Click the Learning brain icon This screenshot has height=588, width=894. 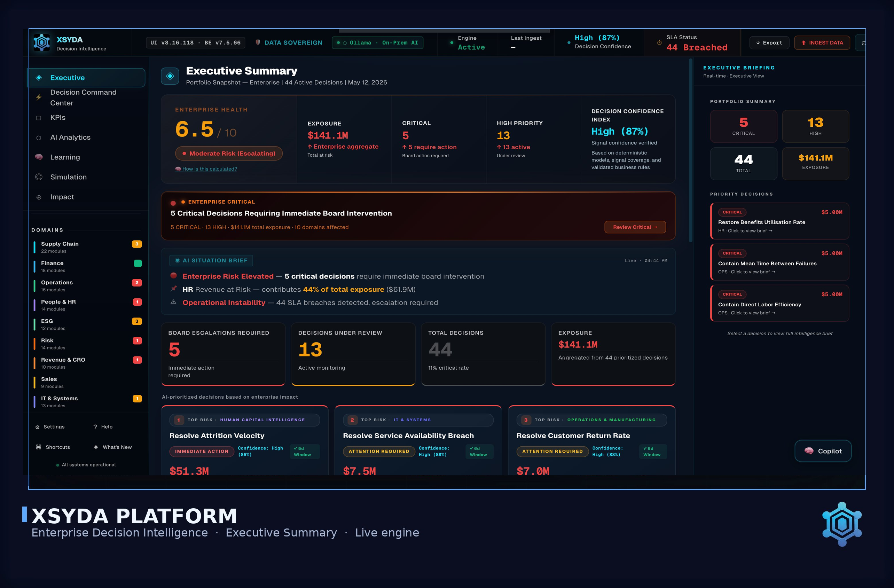tap(39, 157)
